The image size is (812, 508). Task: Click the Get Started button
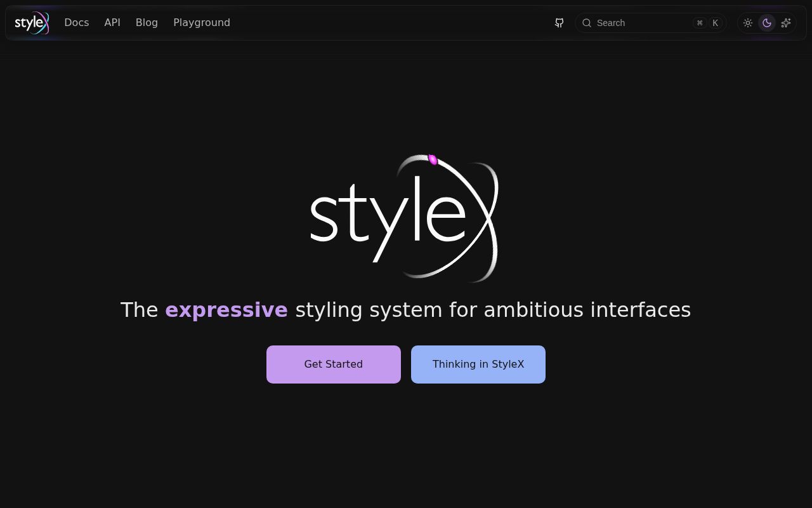334,364
